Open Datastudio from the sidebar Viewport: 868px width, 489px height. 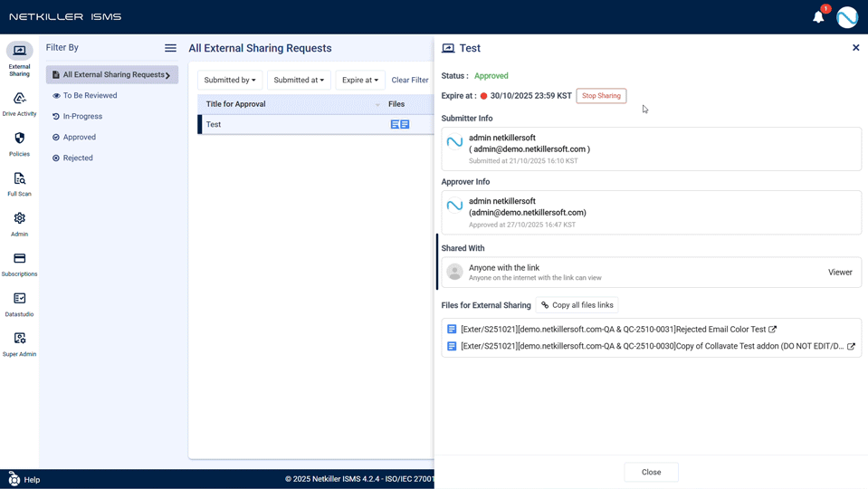click(19, 303)
